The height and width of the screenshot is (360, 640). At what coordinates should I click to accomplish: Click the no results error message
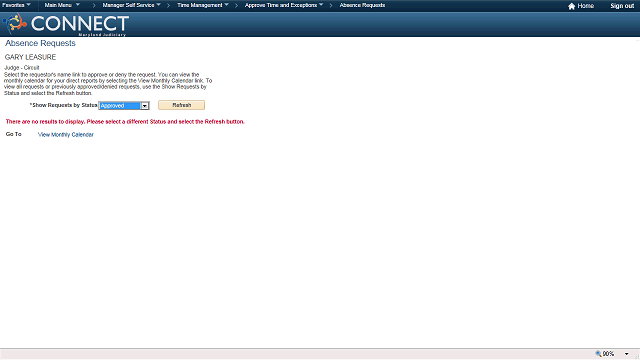125,122
